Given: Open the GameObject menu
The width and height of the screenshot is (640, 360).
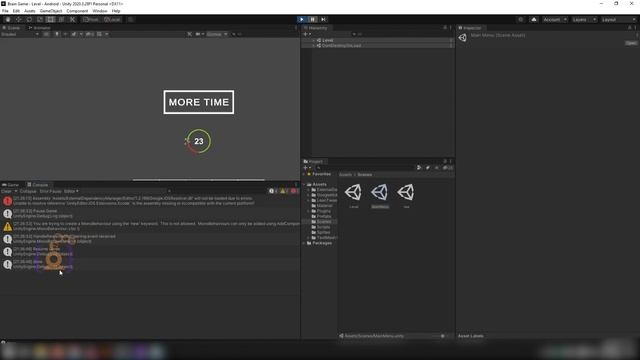Looking at the screenshot, I should pos(51,11).
